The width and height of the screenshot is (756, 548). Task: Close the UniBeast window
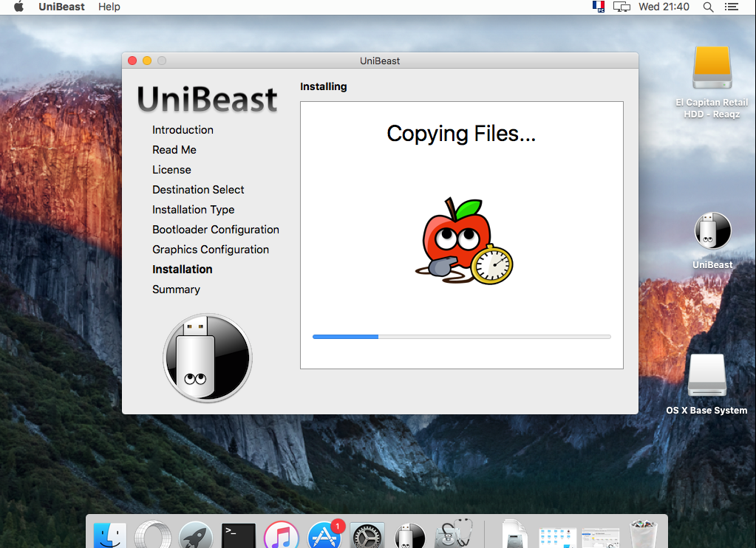(132, 61)
